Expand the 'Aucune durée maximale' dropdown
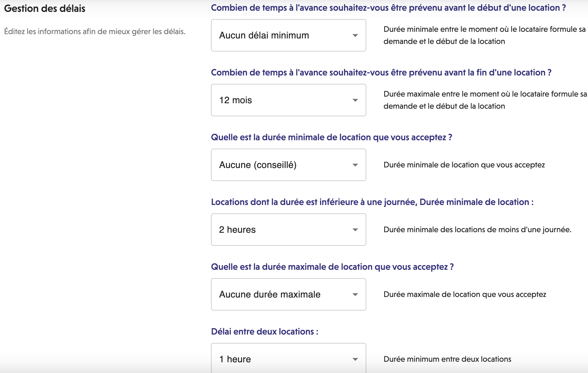 tap(288, 294)
